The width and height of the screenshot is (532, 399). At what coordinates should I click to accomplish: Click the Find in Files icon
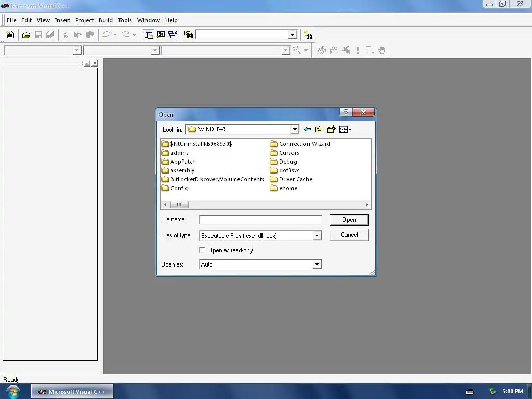(x=188, y=35)
